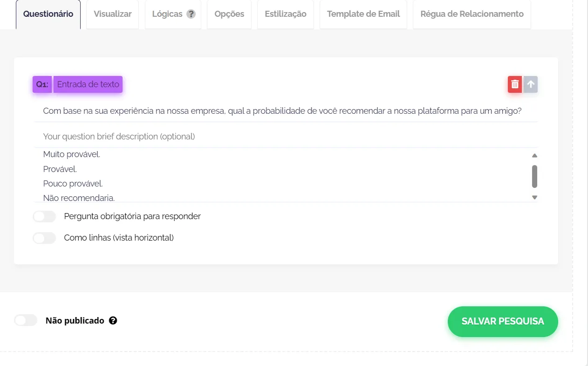Select the Opções tab
The height and width of the screenshot is (366, 588).
coord(229,14)
